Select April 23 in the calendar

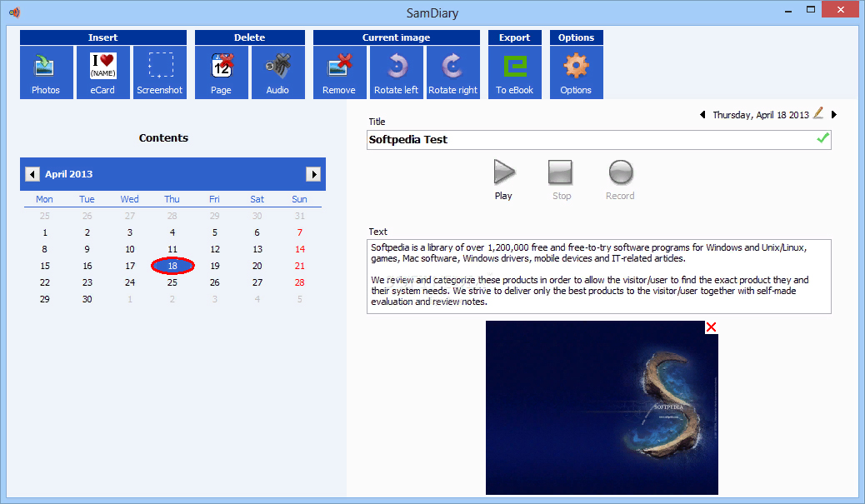pyautogui.click(x=87, y=282)
